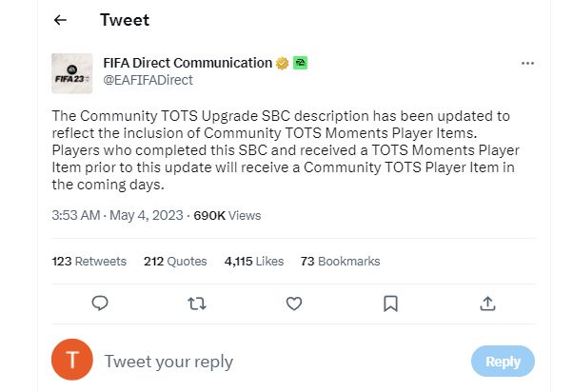Viewport: 573px width, 392px height.
Task: View the 123 Retweets list
Action: pos(89,262)
